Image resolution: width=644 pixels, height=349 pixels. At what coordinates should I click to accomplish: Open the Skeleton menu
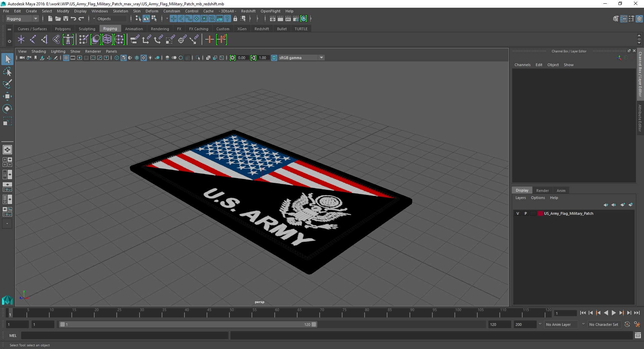pyautogui.click(x=120, y=11)
